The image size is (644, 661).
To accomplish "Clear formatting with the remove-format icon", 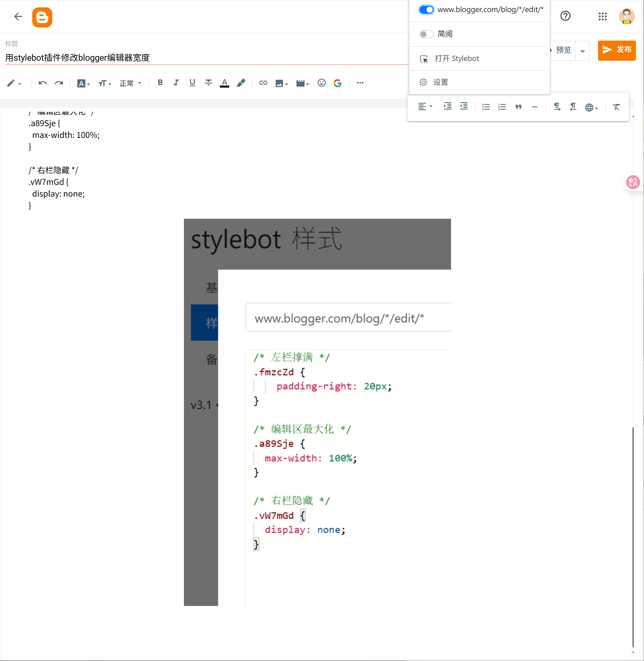I will (616, 107).
